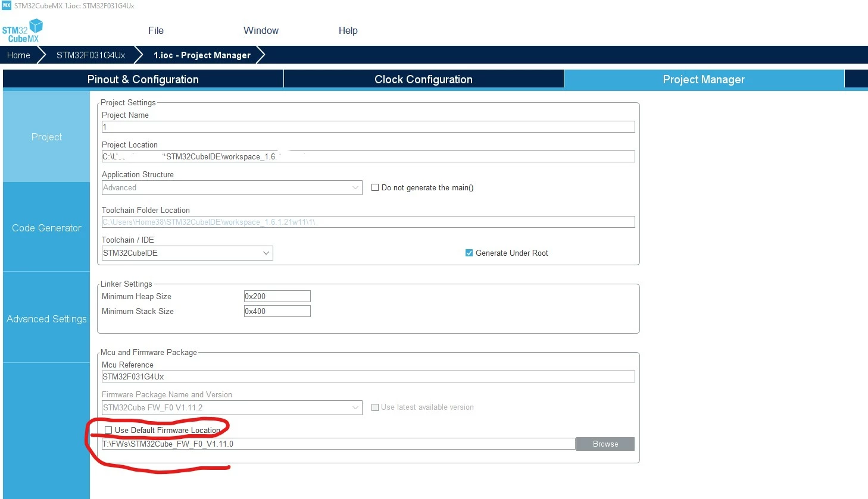868x499 pixels.
Task: Enable Use Default Firmware Location checkbox
Action: (x=108, y=430)
